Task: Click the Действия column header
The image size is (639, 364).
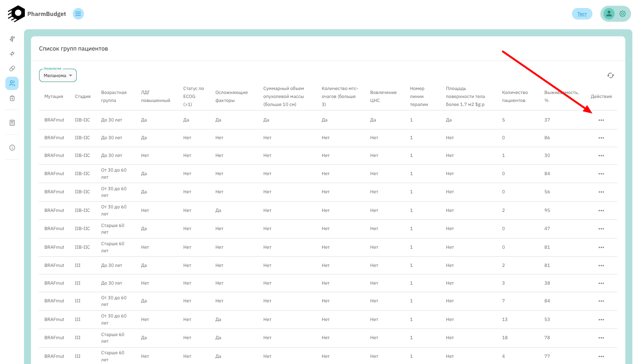Action: pos(601,96)
